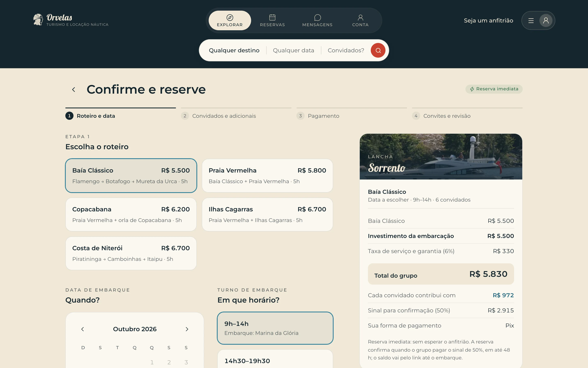588x368 pixels.
Task: Click the Sinal para confirmação (50%) row
Action: pos(441,311)
